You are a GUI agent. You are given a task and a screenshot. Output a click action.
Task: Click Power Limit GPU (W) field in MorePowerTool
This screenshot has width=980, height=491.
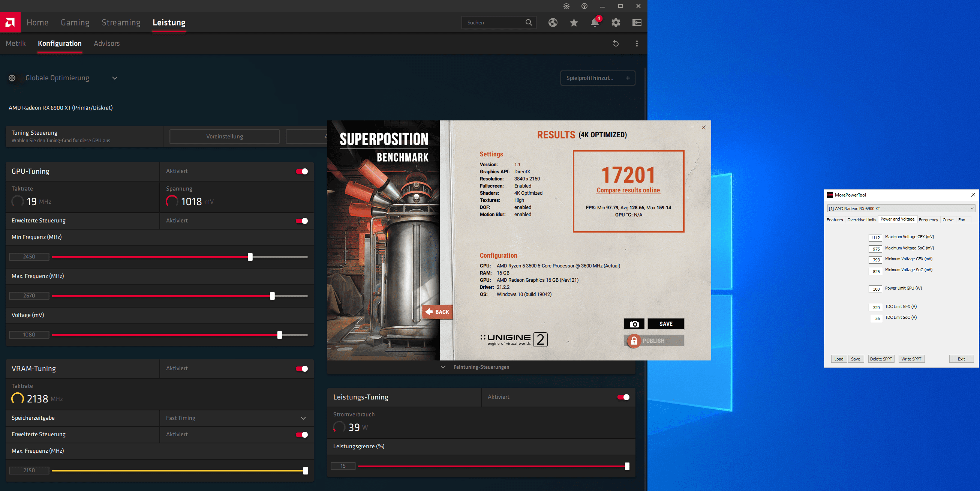coord(875,289)
